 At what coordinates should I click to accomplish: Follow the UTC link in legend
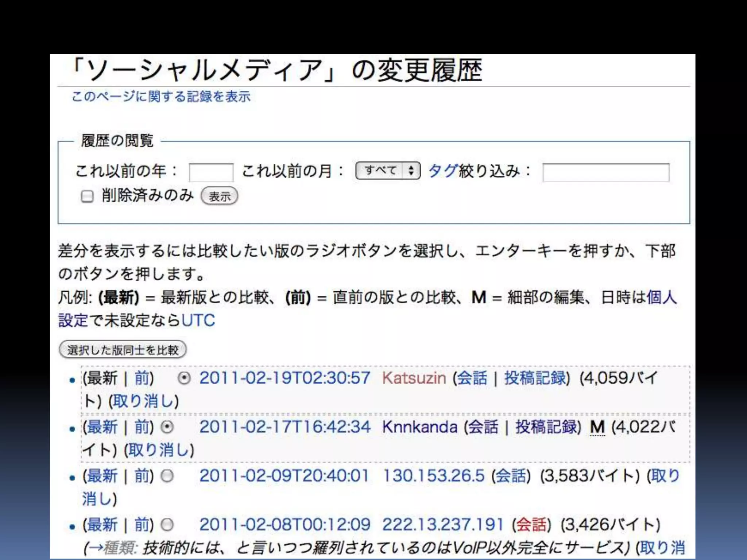click(x=198, y=320)
